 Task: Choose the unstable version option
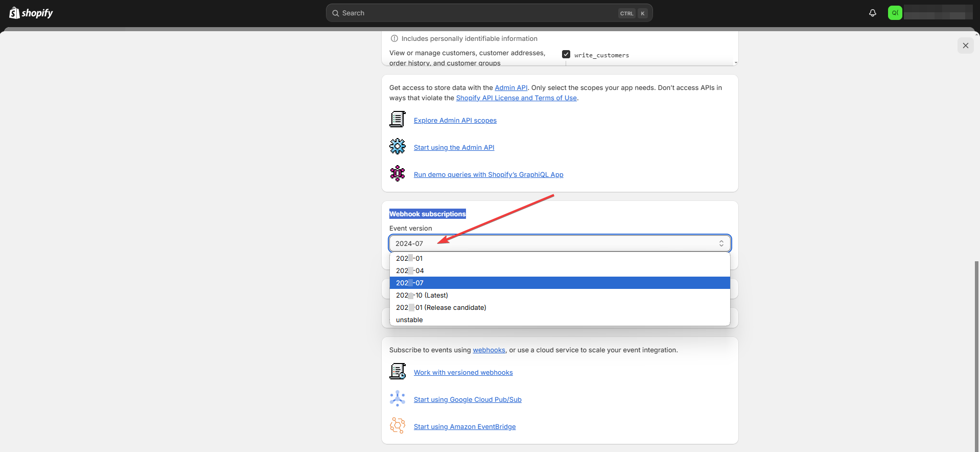(409, 320)
